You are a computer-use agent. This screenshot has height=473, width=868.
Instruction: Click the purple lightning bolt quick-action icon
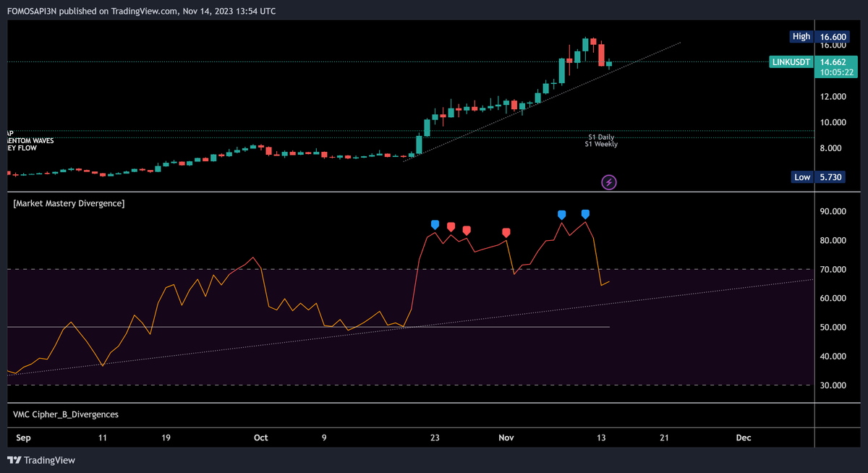coord(608,182)
